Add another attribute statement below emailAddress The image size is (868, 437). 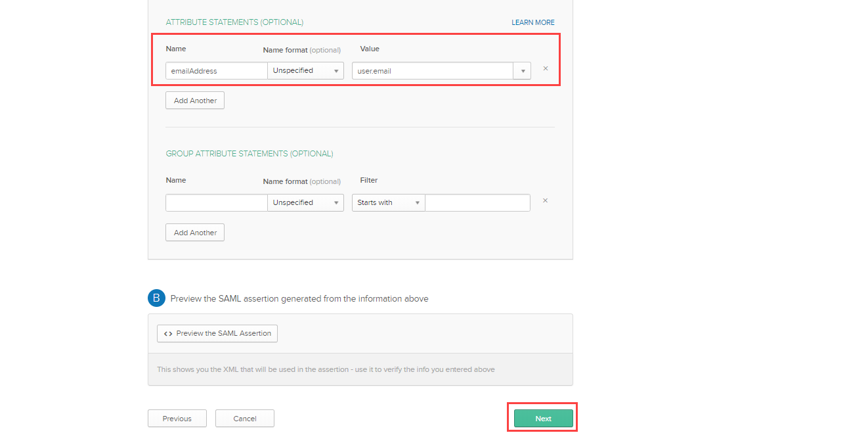195,101
